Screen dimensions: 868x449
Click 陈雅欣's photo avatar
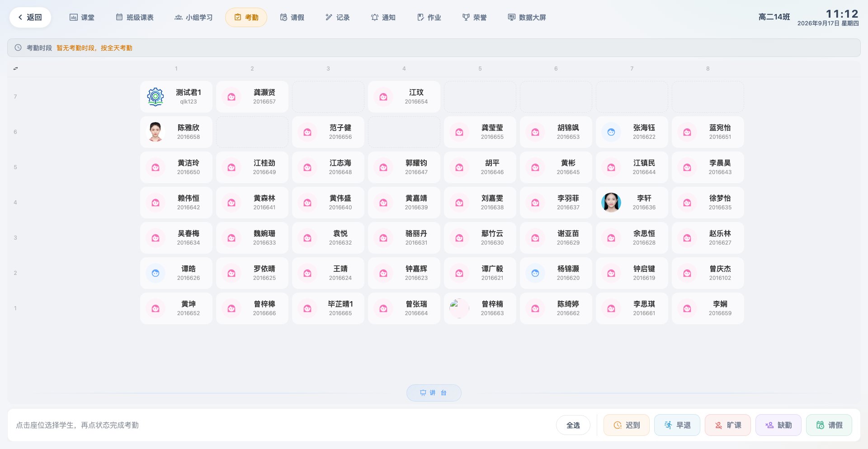[156, 132]
